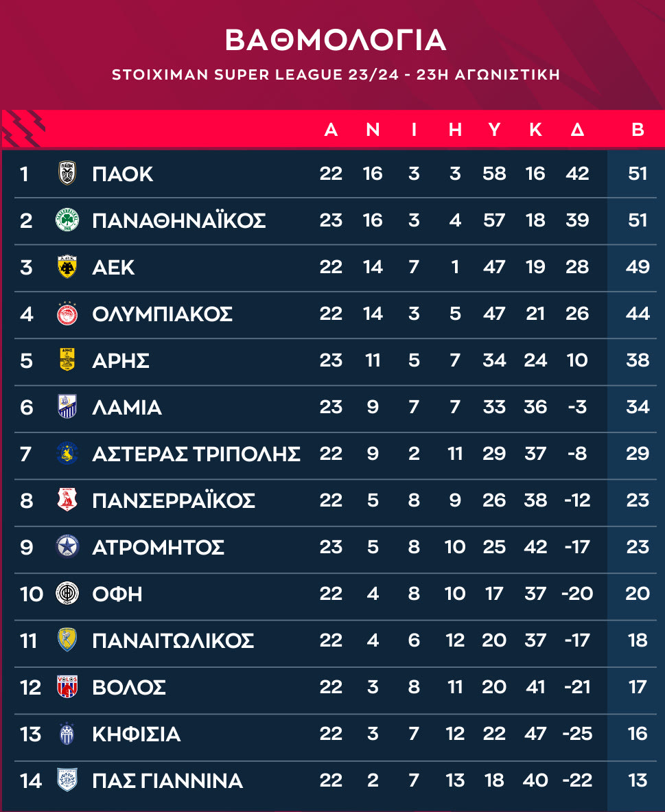The width and height of the screenshot is (665, 812).
Task: Click the ΠΑΣ Γιάννινα crest
Action: pos(67,780)
